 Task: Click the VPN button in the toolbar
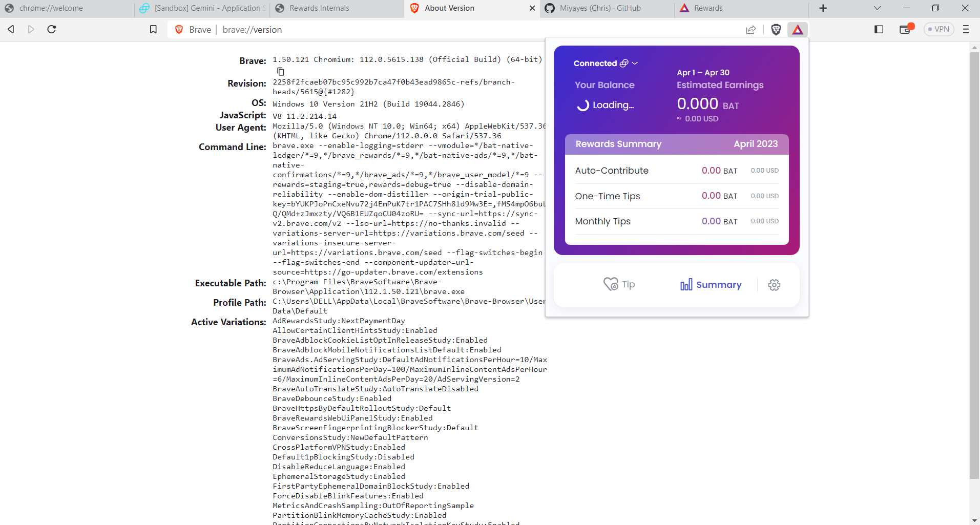coord(939,29)
